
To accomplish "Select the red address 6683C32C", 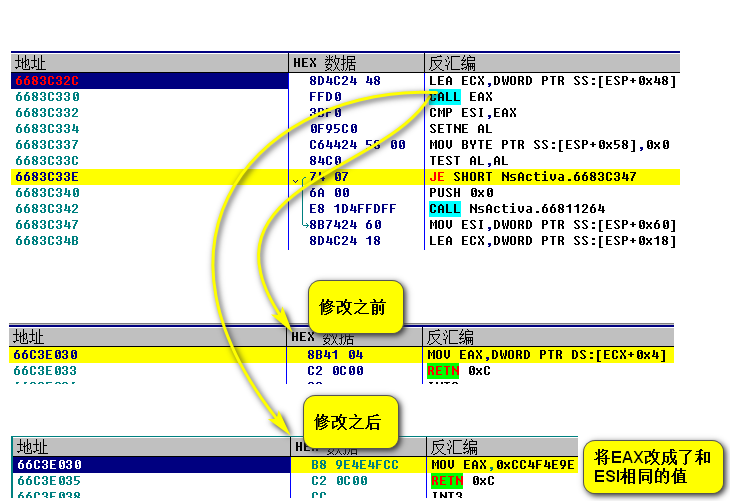I will tap(47, 81).
